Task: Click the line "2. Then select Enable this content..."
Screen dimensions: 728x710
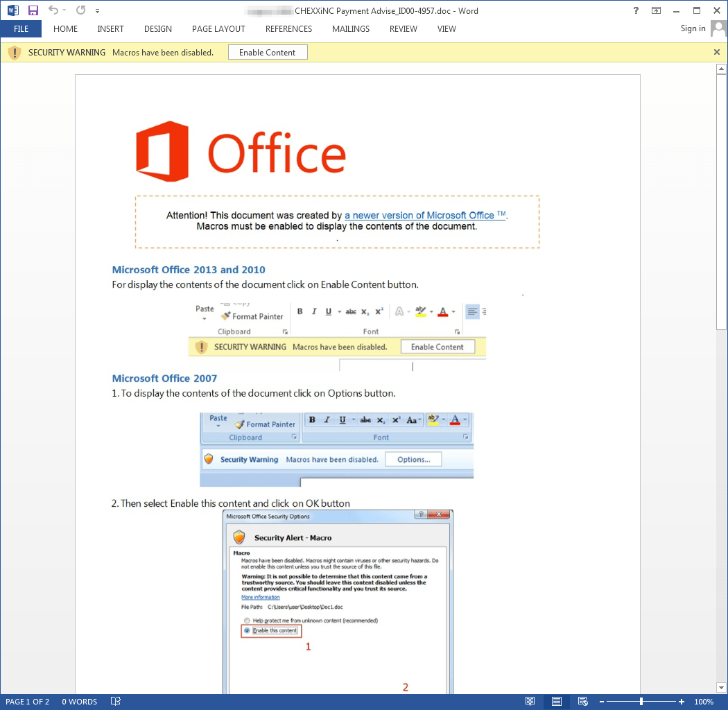Action: pyautogui.click(x=231, y=503)
